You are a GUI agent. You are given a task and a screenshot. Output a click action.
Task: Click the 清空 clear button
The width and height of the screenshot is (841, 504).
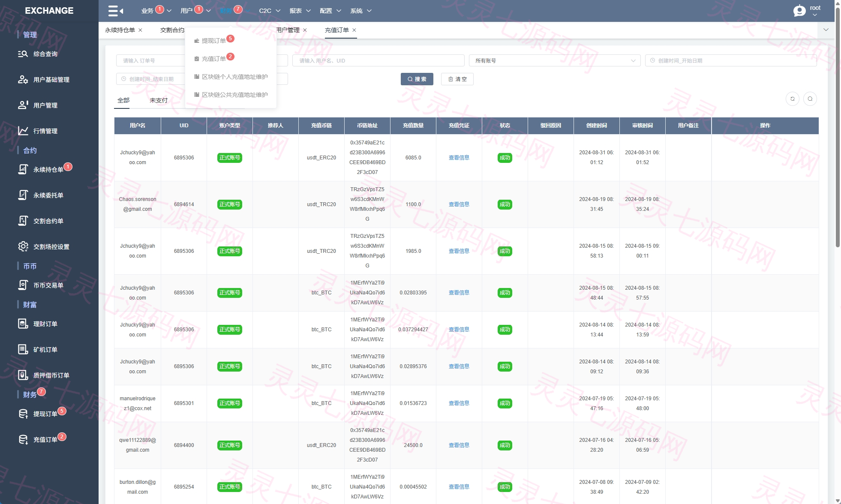(457, 79)
